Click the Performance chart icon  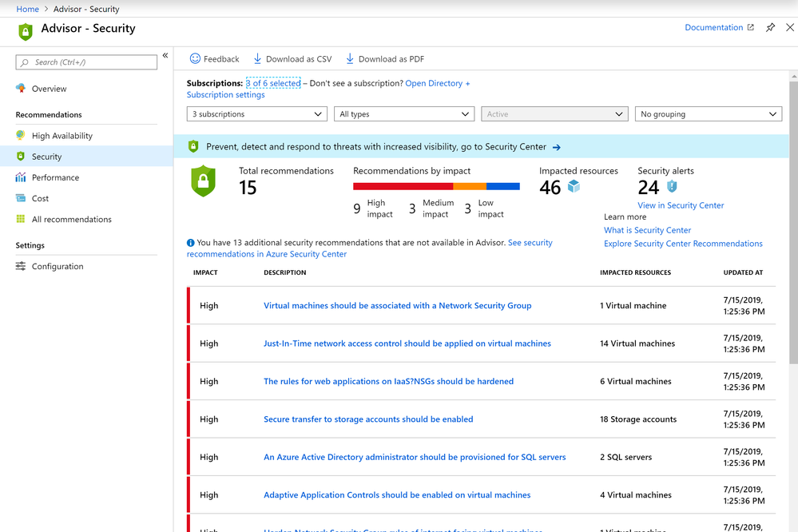click(20, 177)
